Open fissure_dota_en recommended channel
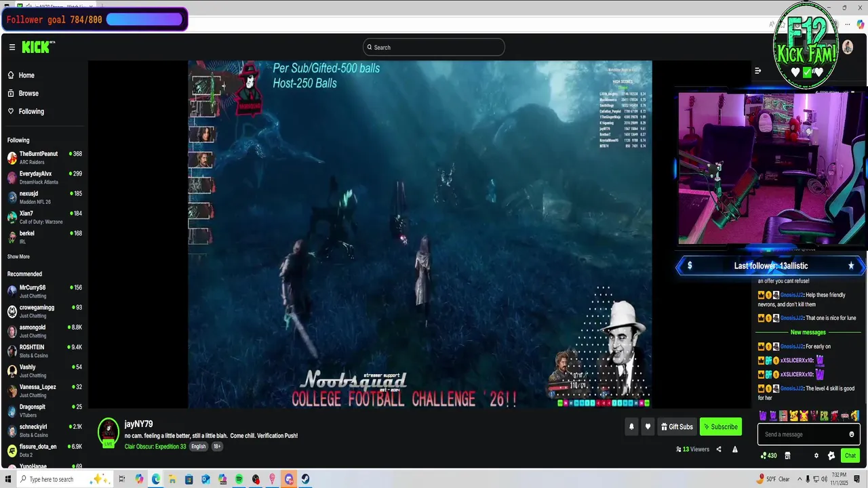Image resolution: width=868 pixels, height=488 pixels. tap(45, 450)
